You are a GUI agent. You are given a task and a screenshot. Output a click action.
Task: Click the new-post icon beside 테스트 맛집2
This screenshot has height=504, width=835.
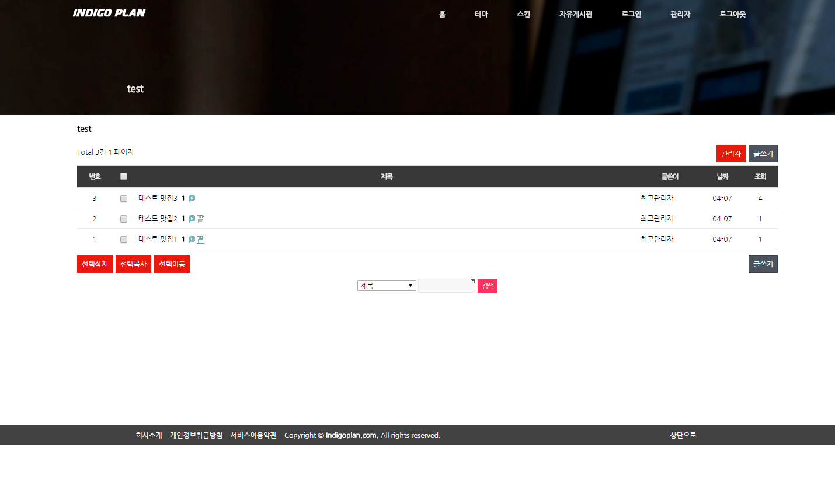192,219
